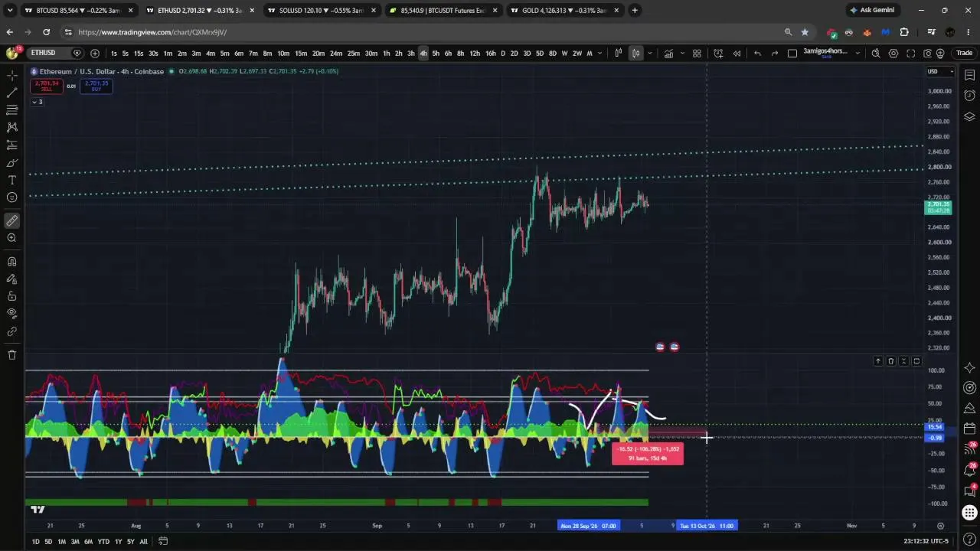Toggle hide all drawings eye icon
The image size is (980, 551).
coord(11,313)
